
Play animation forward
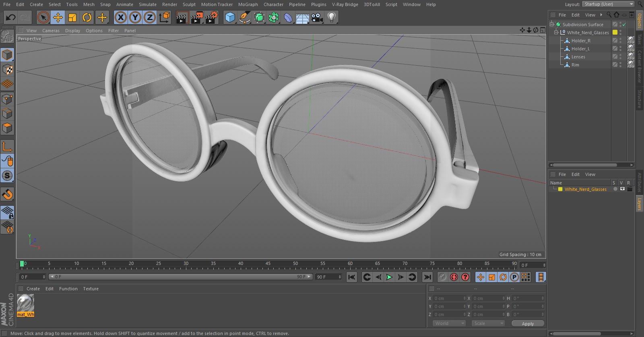(x=389, y=277)
